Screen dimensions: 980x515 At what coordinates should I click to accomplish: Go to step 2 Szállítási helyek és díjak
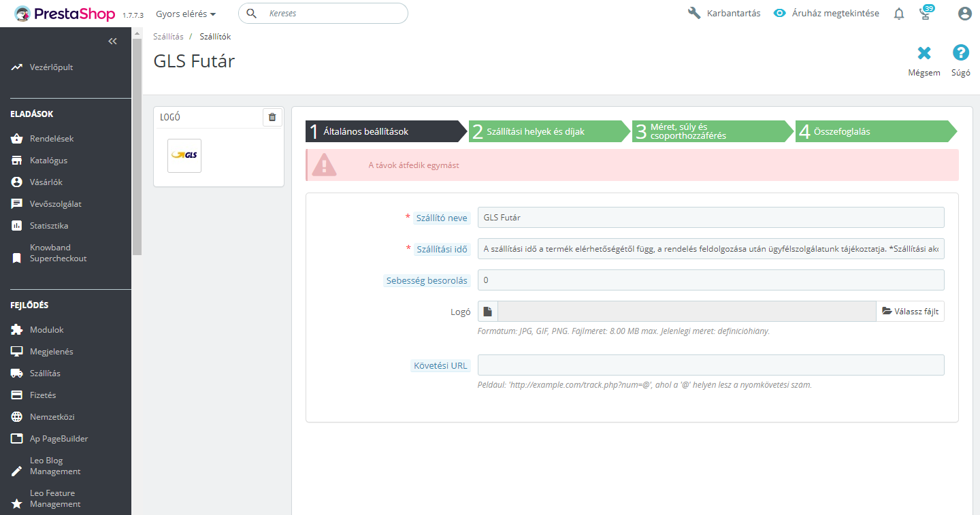pos(550,131)
